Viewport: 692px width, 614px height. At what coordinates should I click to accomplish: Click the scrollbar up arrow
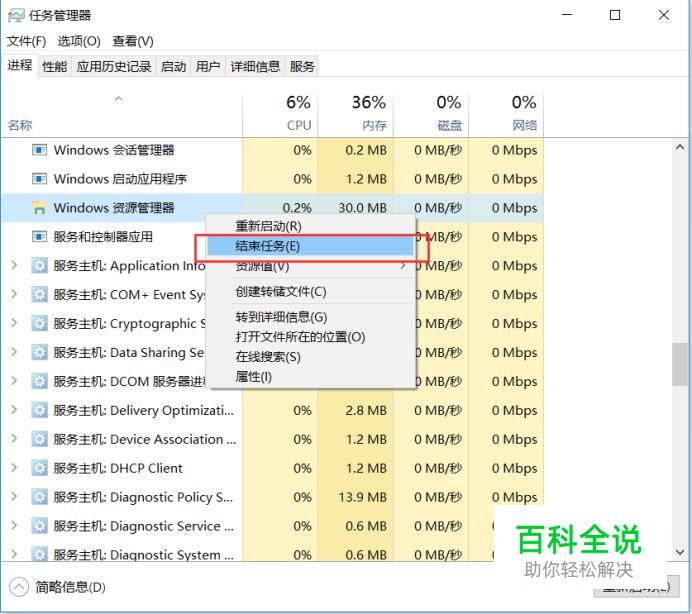click(x=680, y=147)
